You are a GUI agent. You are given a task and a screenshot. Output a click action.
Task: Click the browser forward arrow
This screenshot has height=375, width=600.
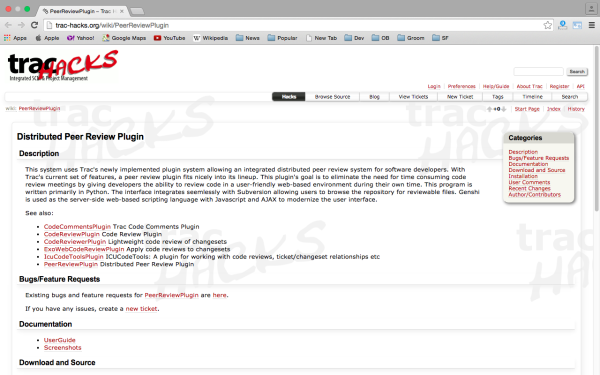pyautogui.click(x=21, y=25)
